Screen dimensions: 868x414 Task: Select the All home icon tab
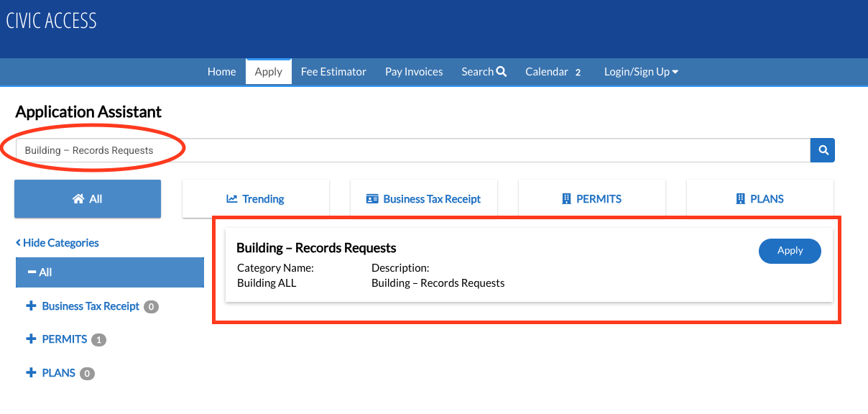tap(88, 199)
